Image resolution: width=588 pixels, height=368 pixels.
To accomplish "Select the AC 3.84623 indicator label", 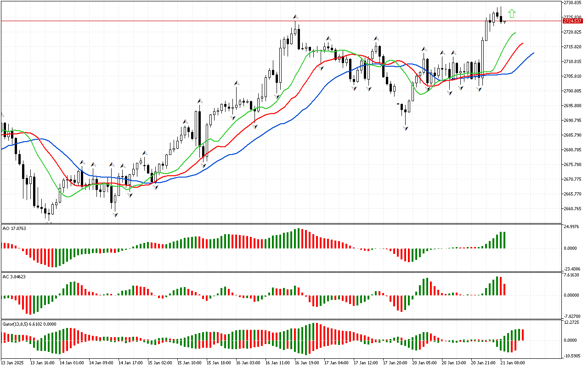I will (14, 277).
